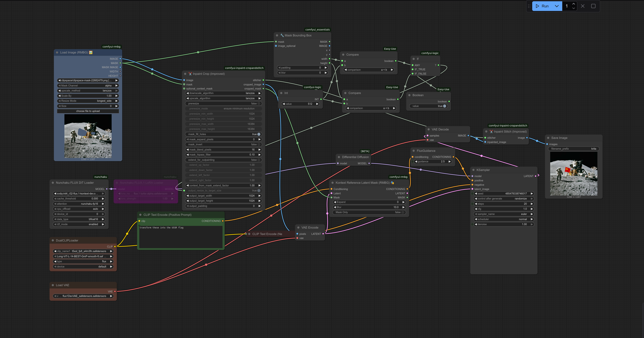Toggle the mask_invert switch
This screenshot has width=644, height=338.
[259, 144]
